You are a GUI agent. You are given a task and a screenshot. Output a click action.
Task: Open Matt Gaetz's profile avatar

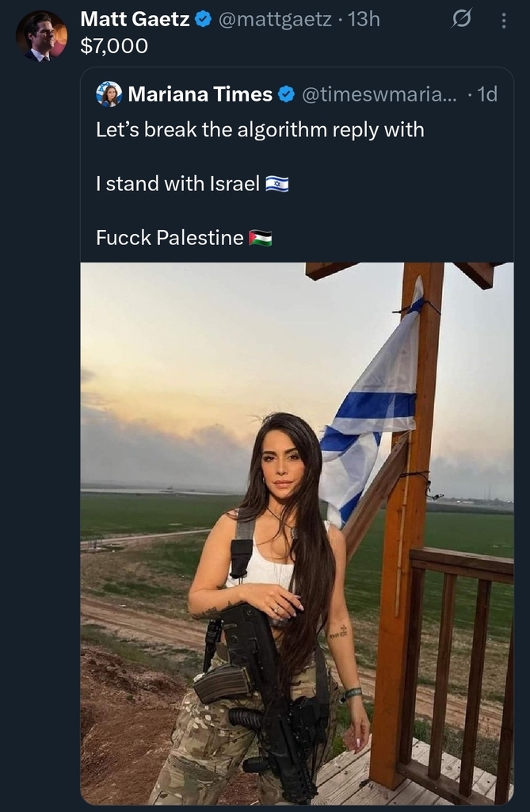point(41,36)
